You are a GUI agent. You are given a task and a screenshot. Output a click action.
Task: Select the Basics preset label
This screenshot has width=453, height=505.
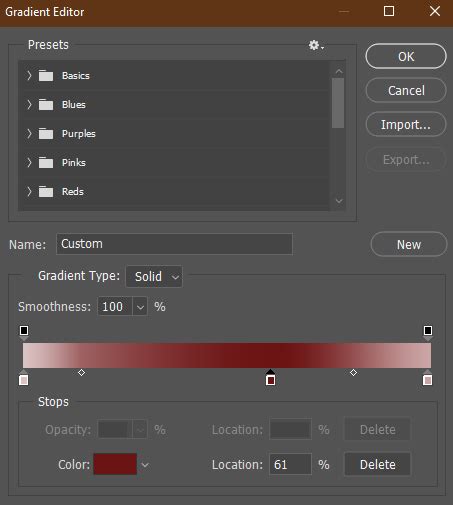pyautogui.click(x=76, y=76)
